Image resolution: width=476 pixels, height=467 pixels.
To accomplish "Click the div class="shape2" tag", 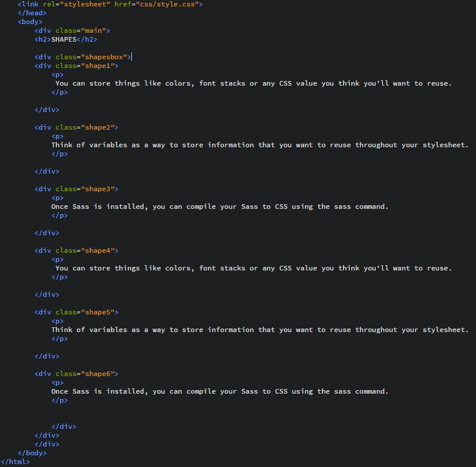I will click(x=76, y=128).
